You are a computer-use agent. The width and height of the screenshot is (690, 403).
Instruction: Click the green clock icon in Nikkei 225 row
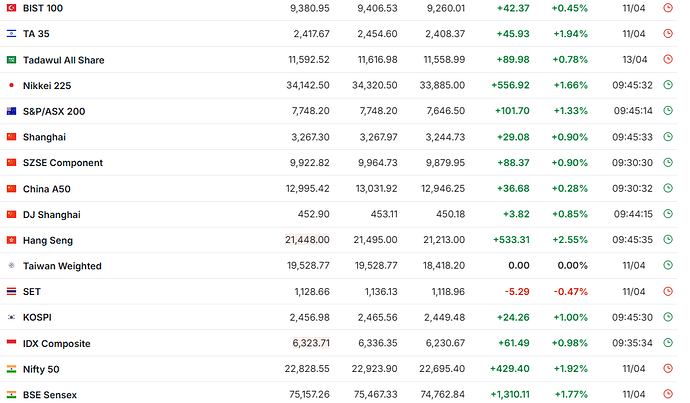pos(666,86)
